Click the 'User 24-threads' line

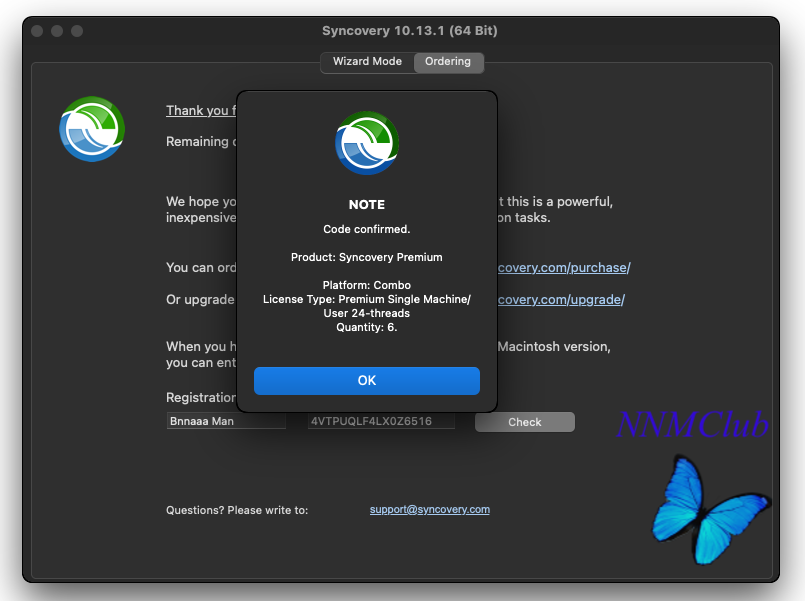367,313
